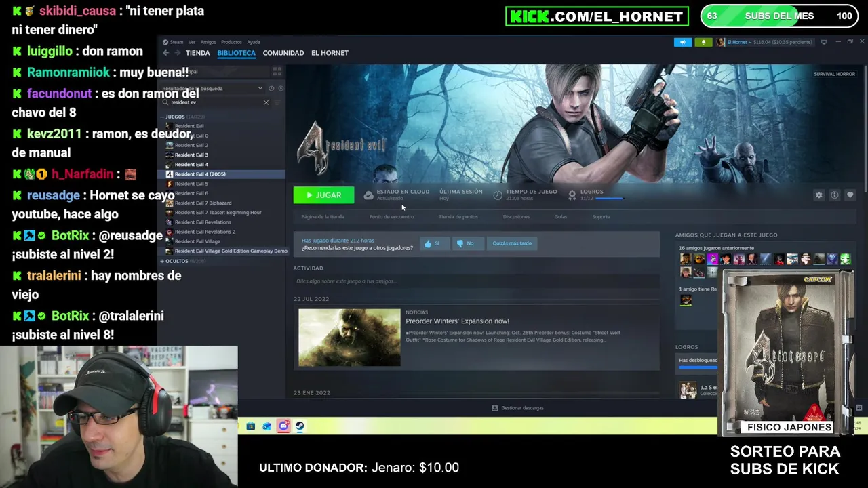The width and height of the screenshot is (868, 488).
Task: Open the pink Discord-style taskbar icon
Action: [283, 426]
